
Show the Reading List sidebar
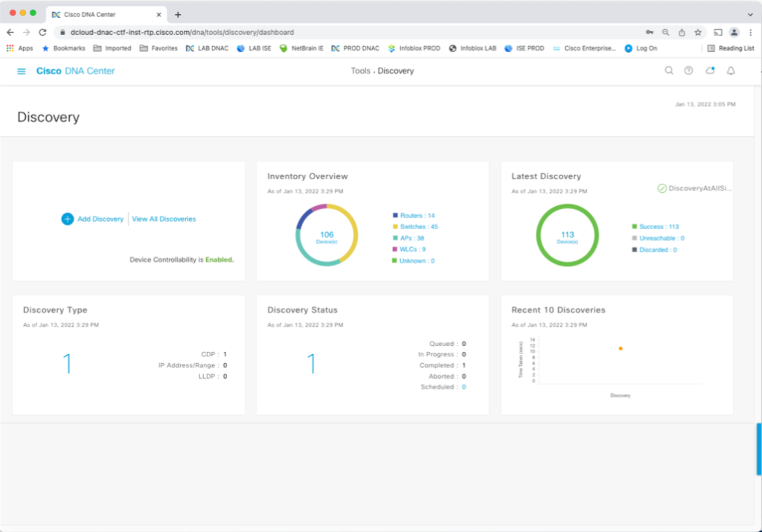732,48
